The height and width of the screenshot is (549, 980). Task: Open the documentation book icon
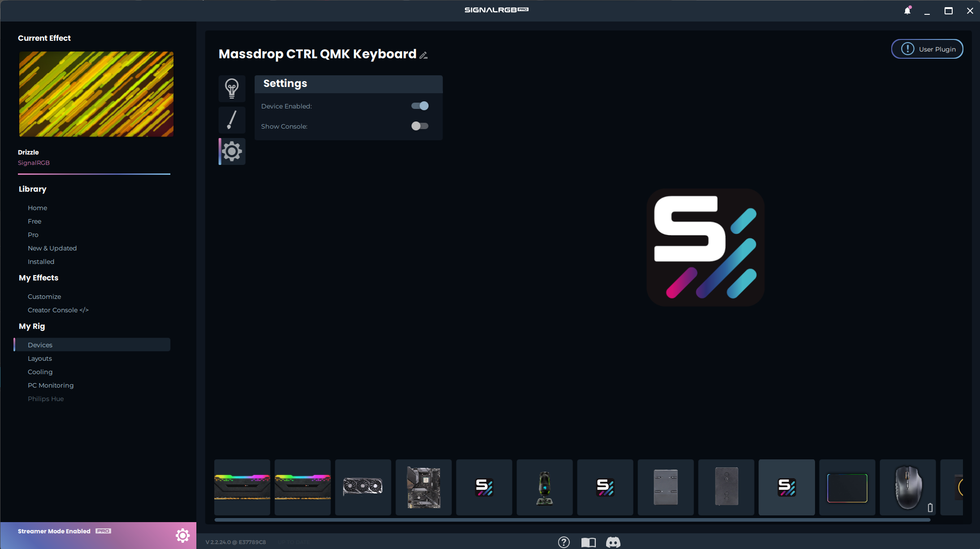click(588, 542)
